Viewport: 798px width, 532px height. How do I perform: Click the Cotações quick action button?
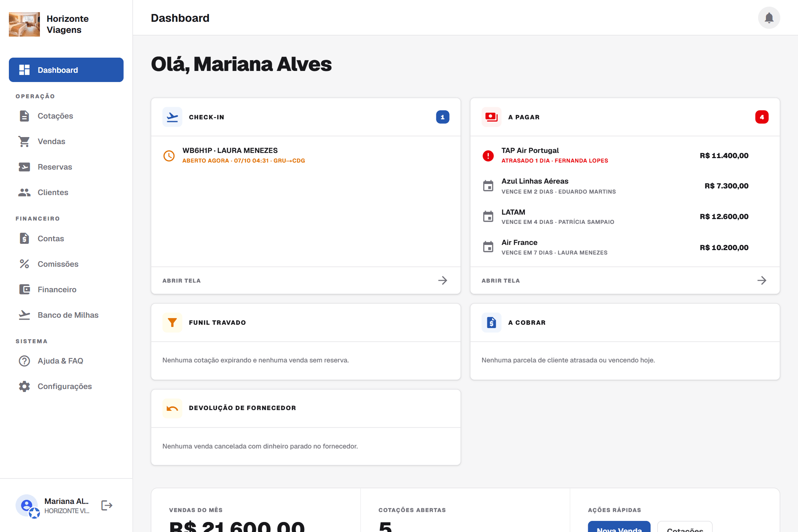(x=685, y=527)
